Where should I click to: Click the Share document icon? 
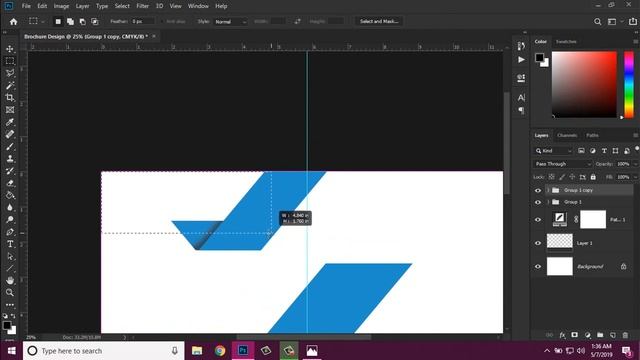(633, 22)
